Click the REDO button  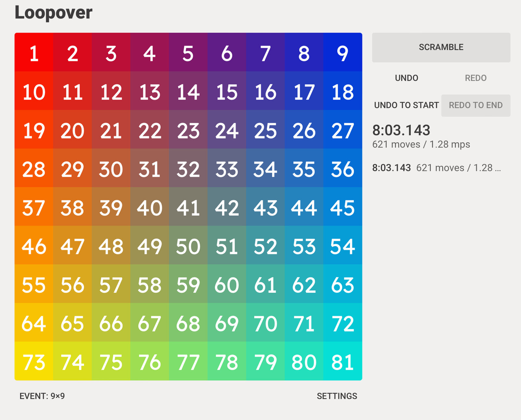[x=475, y=78]
